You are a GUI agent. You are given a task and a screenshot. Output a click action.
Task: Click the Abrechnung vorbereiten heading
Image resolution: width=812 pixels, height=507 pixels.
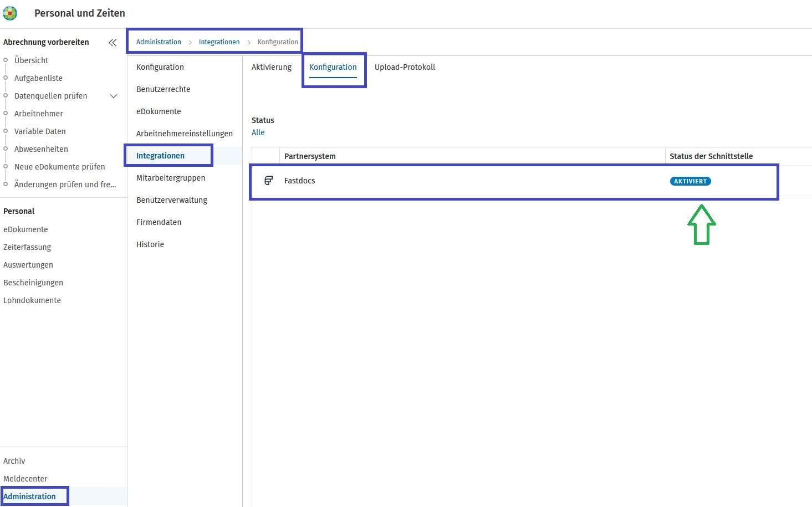(46, 42)
